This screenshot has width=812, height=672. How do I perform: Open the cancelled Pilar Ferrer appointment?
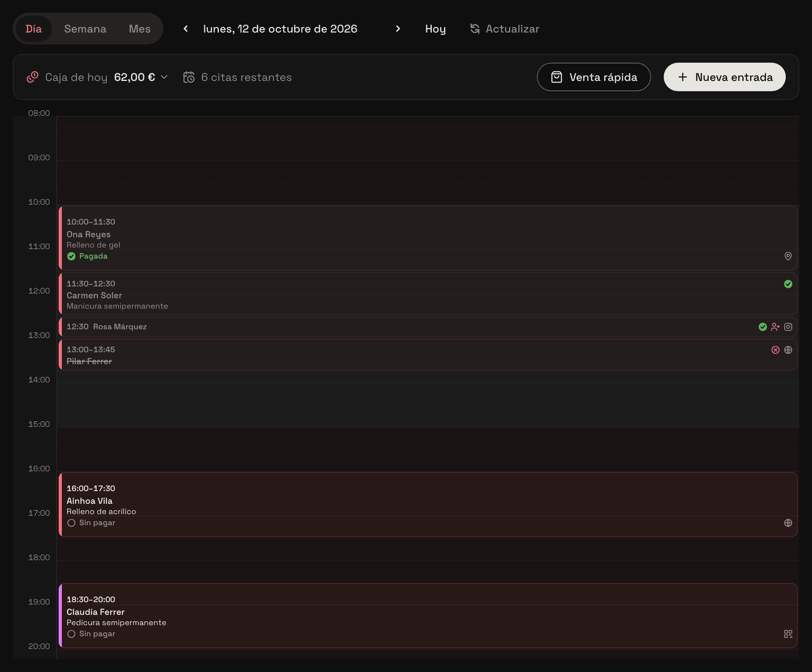428,355
